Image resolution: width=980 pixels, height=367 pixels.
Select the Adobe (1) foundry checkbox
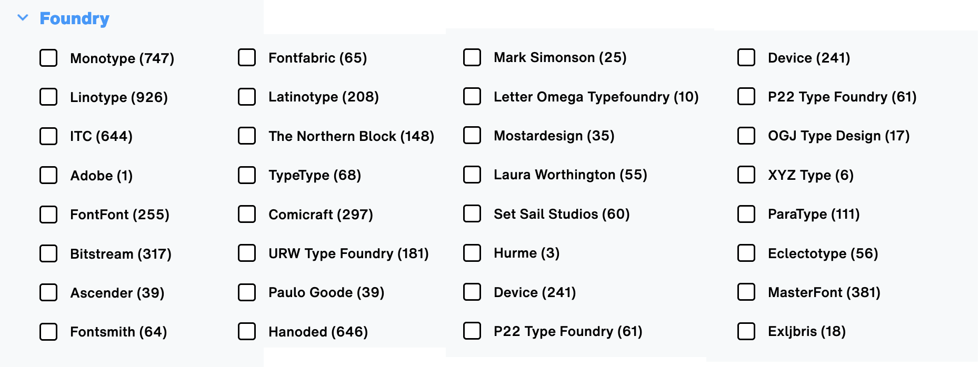coord(48,175)
